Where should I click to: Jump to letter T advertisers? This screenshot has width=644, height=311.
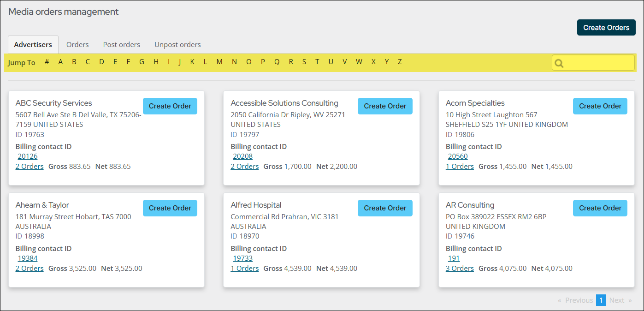coord(317,62)
